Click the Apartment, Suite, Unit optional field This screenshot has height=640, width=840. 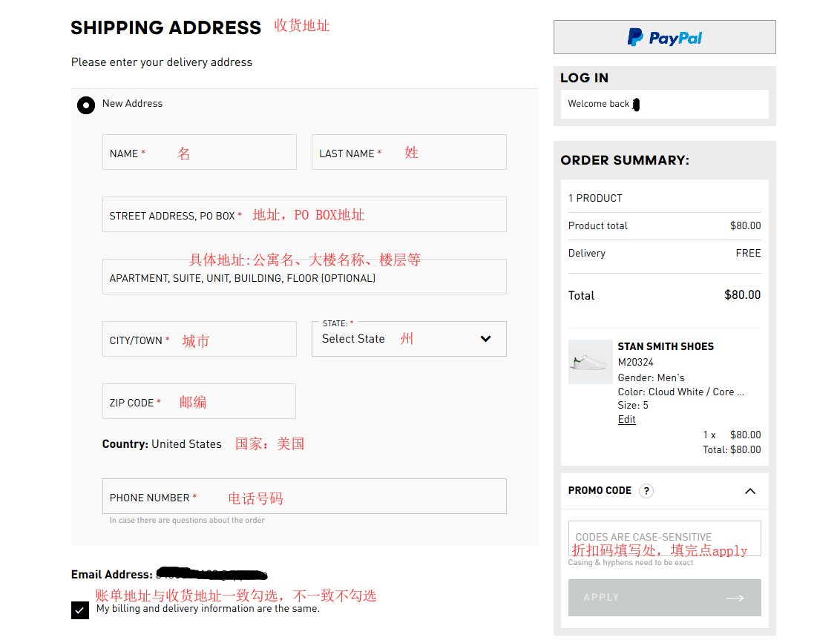coord(304,277)
